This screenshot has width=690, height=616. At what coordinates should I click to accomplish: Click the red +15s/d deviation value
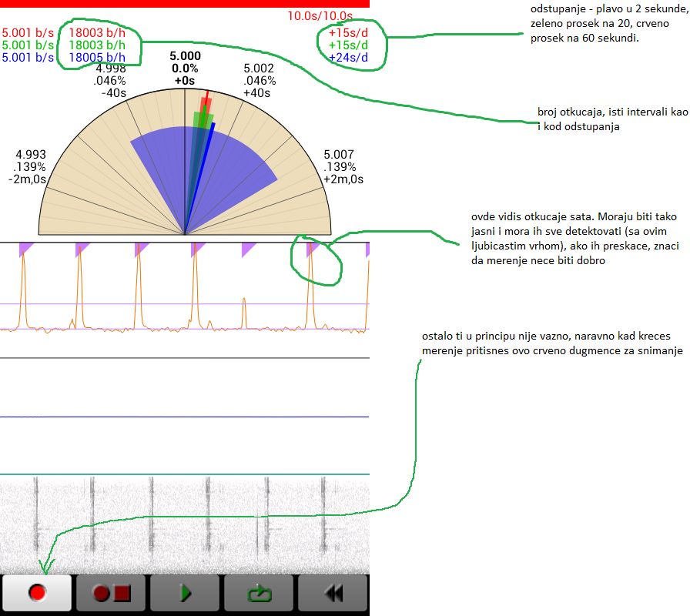348,33
